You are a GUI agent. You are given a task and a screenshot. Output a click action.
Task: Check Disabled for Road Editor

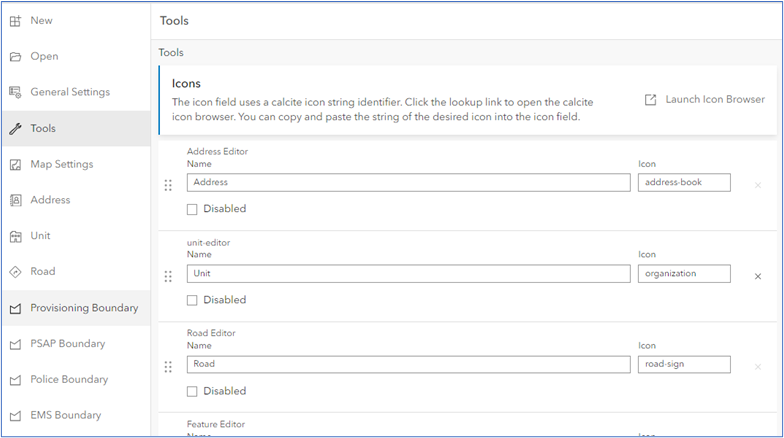point(192,391)
